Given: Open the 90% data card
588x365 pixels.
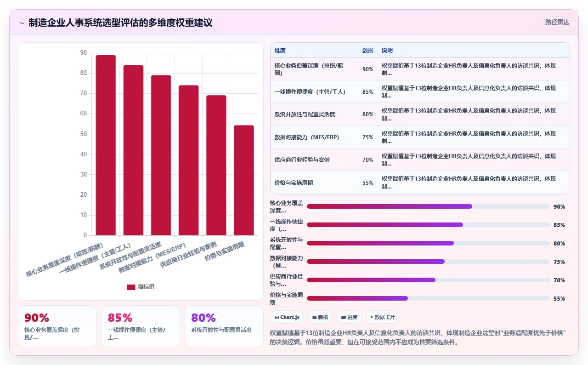Looking at the screenshot, I should [x=57, y=326].
